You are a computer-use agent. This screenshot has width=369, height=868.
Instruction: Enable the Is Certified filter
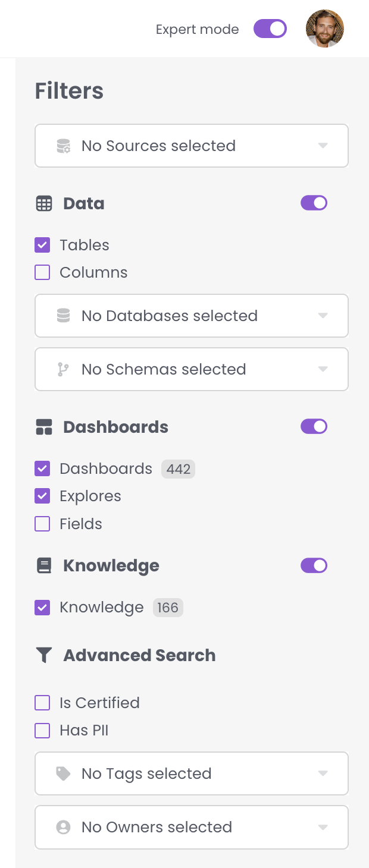tap(42, 703)
